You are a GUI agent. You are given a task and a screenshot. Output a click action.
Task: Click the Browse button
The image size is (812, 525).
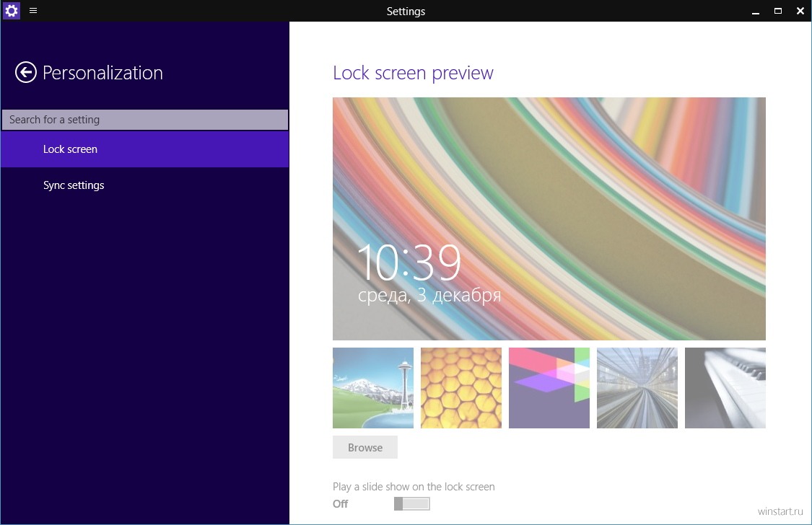tap(365, 447)
